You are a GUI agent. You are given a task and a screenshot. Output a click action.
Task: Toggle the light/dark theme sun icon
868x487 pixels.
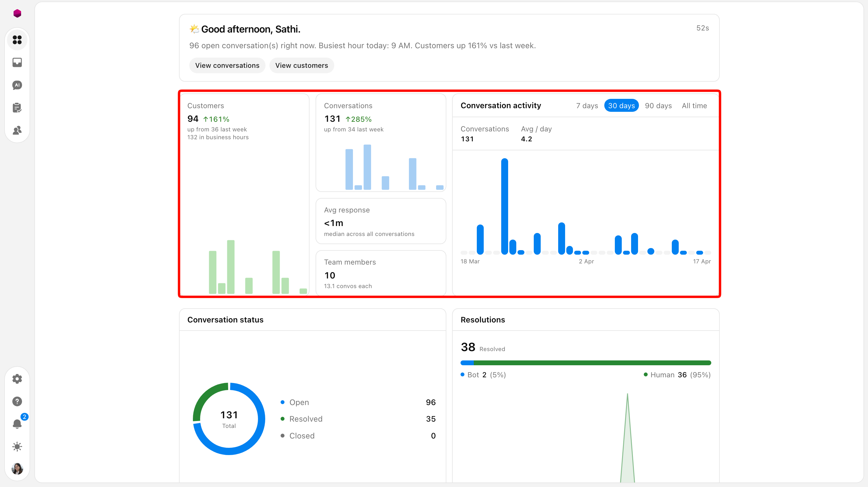pos(17,447)
